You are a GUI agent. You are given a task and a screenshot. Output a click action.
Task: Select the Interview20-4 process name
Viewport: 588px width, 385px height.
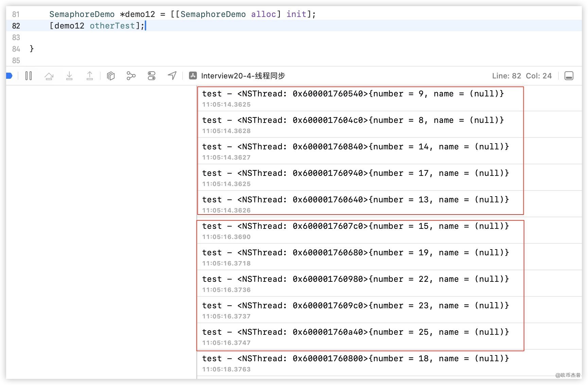coord(243,76)
